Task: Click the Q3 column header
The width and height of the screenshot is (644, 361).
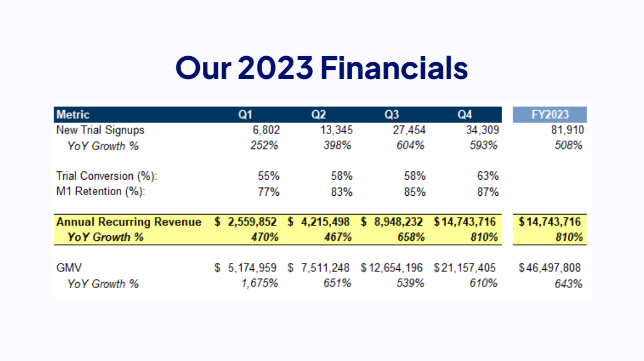Action: coord(391,115)
